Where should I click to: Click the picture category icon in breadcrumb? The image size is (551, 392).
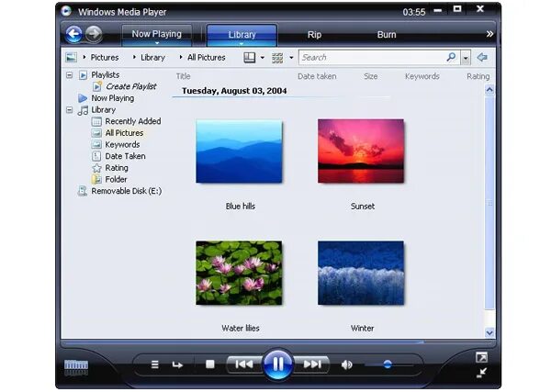[x=71, y=57]
